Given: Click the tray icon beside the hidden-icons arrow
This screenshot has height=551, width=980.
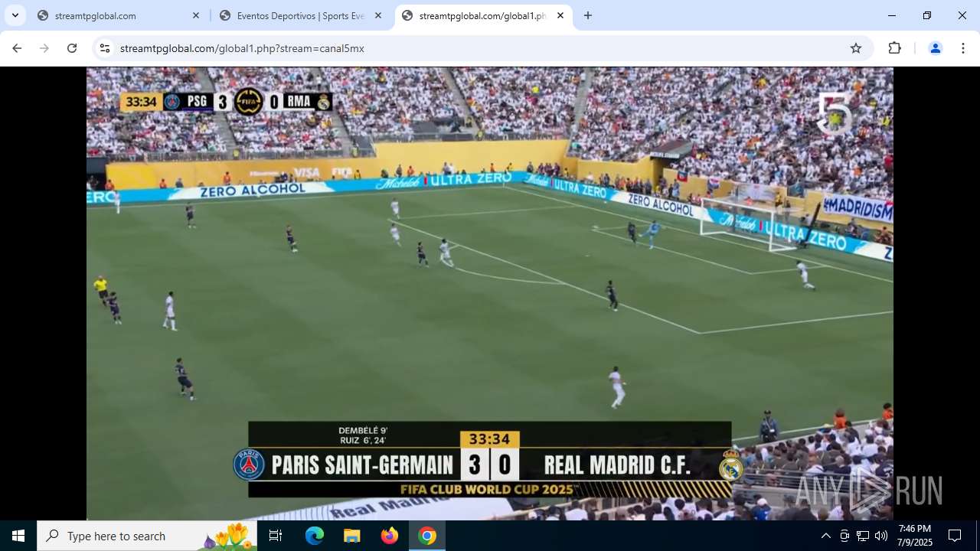Looking at the screenshot, I should click(x=844, y=536).
